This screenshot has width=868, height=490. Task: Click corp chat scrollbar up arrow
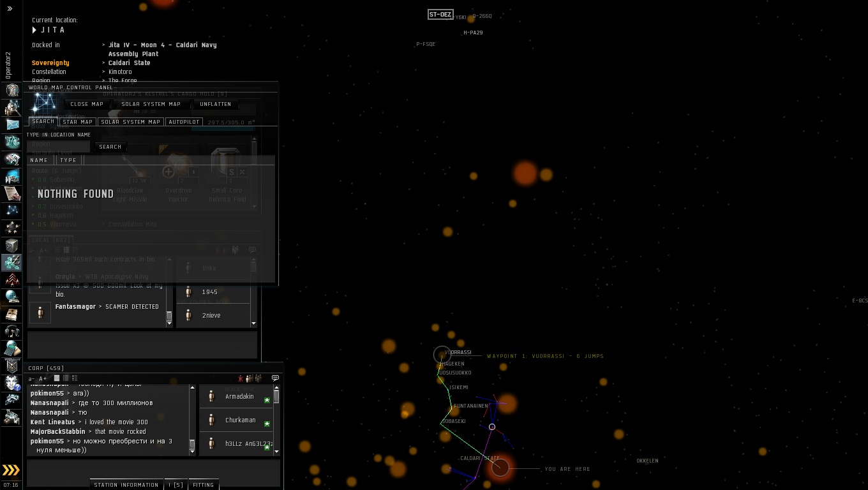click(192, 387)
